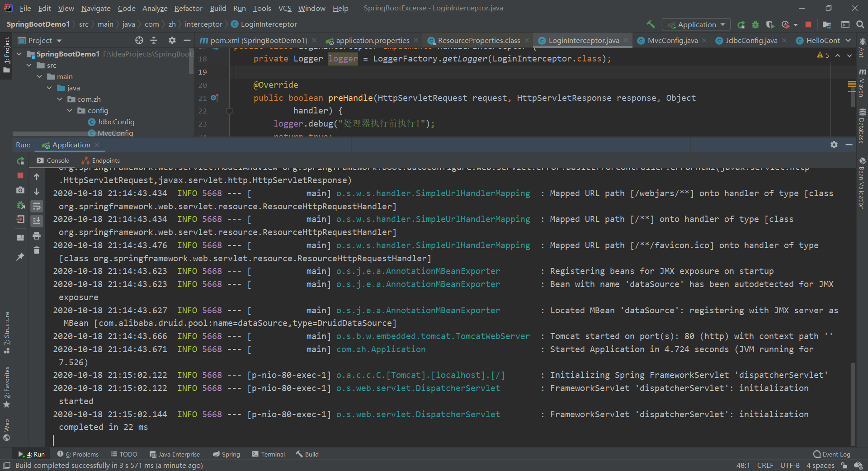Click the Down the stack trace arrow
868x471 pixels.
tap(37, 192)
